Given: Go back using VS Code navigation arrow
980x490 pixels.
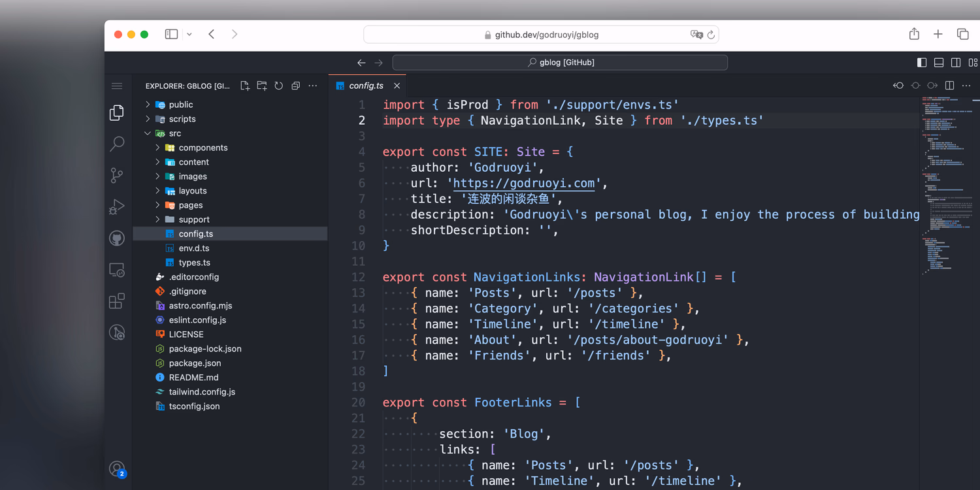Looking at the screenshot, I should [361, 63].
